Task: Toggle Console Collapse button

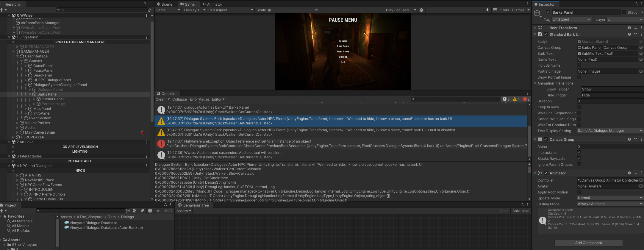Action: (x=179, y=99)
